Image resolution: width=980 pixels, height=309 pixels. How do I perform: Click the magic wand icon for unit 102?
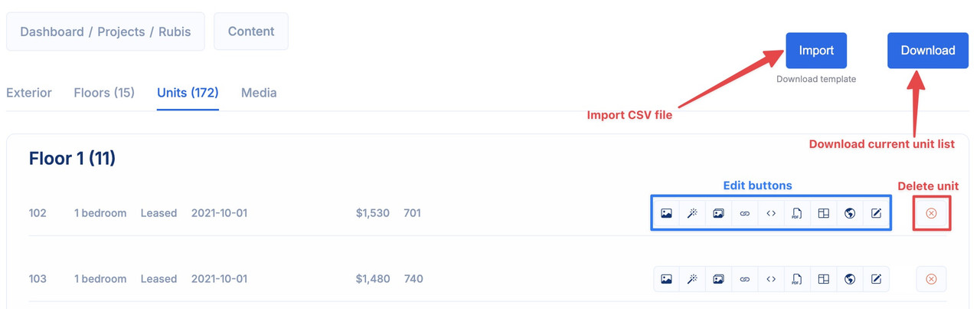tap(692, 213)
